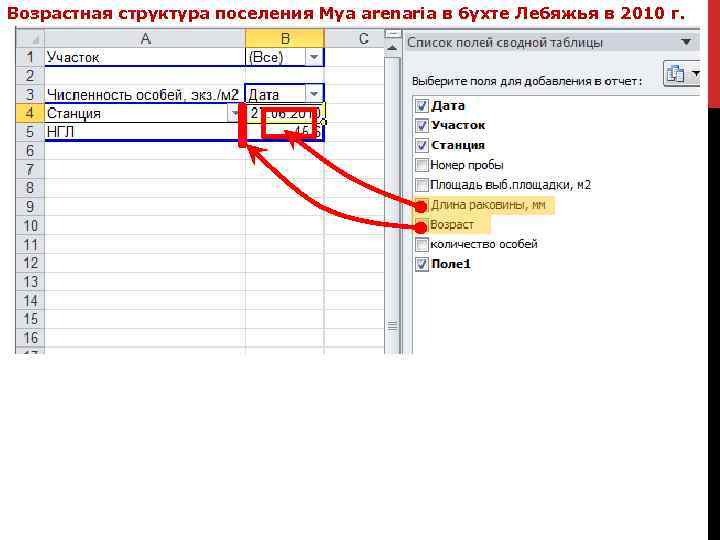Select column C header
Viewport: 720px width, 540px height.
(363, 39)
